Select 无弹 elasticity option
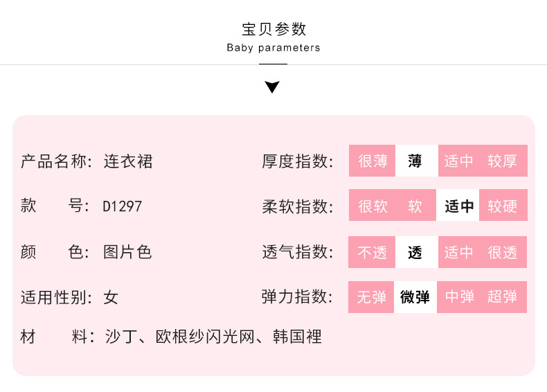This screenshot has height=392, width=547. [373, 297]
